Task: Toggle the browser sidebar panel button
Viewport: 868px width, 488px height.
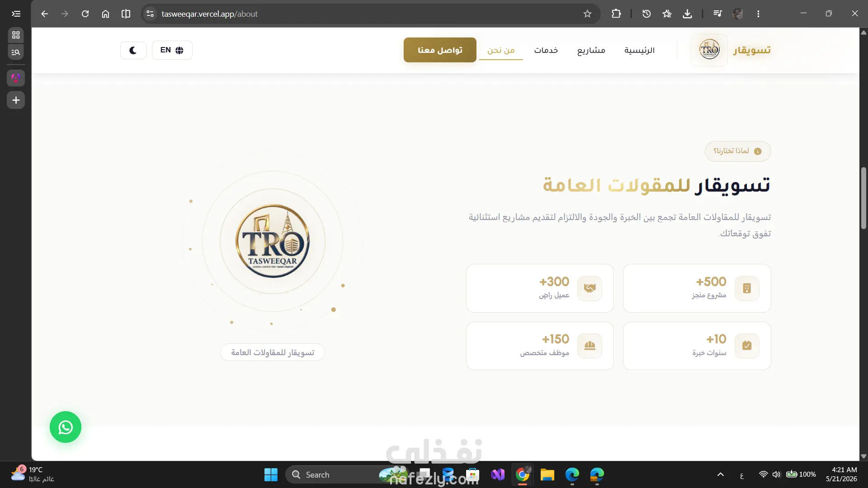Action: point(16,14)
